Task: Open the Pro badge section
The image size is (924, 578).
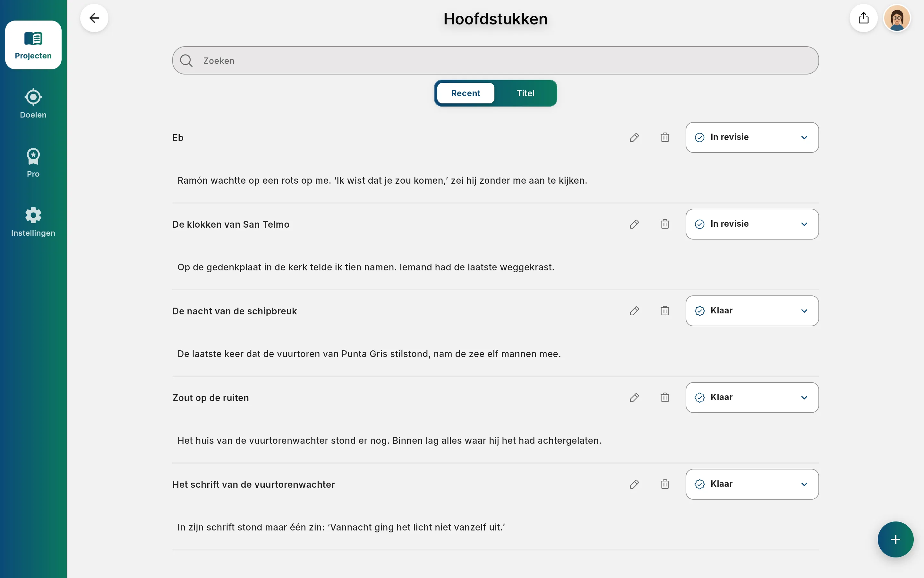Action: (33, 163)
